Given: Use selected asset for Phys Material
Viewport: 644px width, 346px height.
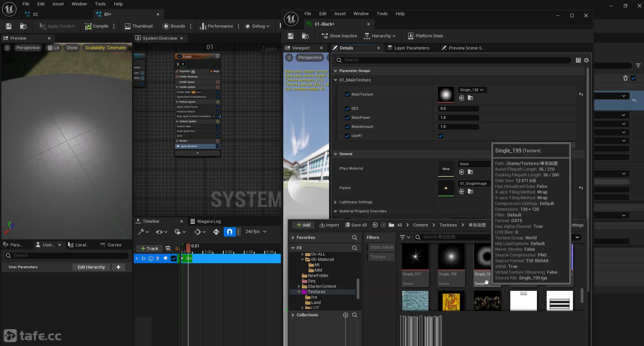Looking at the screenshot, I should tap(462, 172).
